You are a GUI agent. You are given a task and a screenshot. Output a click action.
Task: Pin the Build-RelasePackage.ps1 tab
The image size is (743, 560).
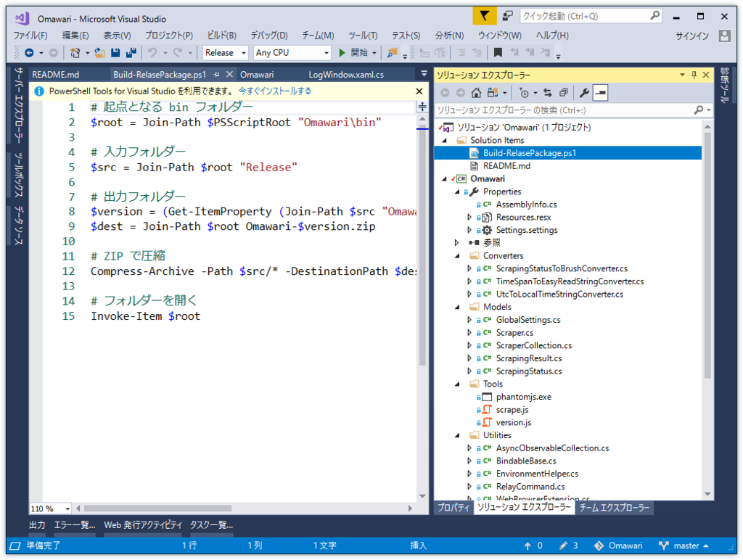216,75
